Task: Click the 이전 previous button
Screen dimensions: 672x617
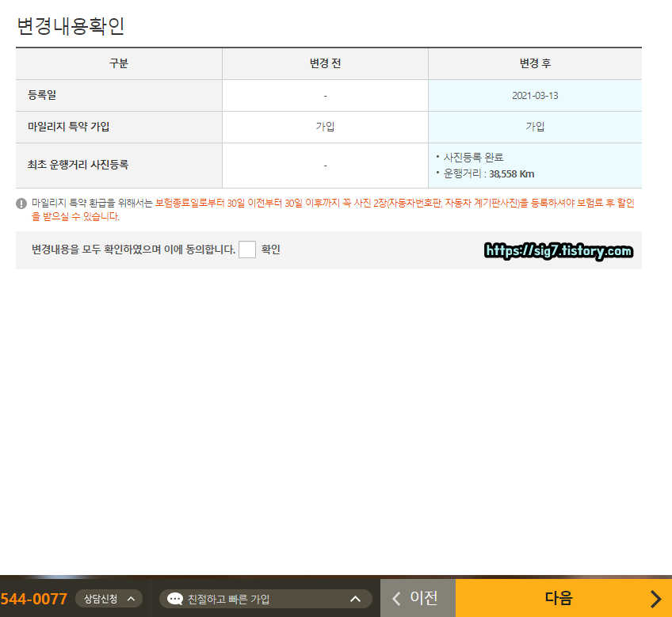Action: pos(418,598)
